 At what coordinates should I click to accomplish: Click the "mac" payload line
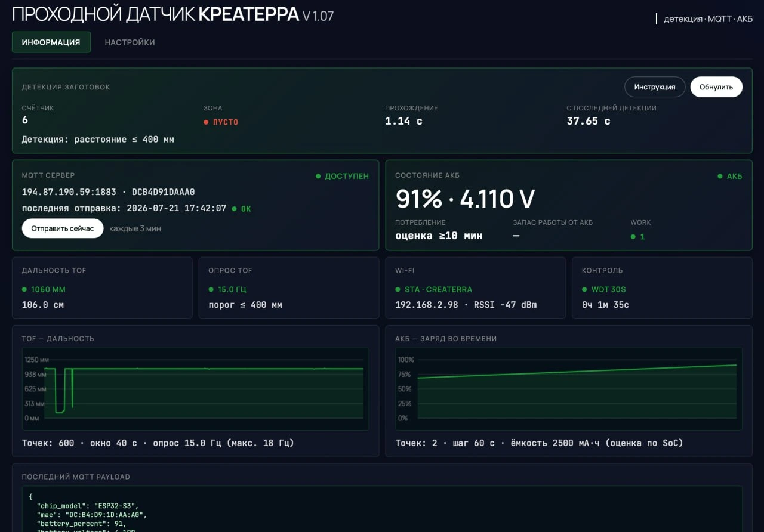[x=91, y=515]
